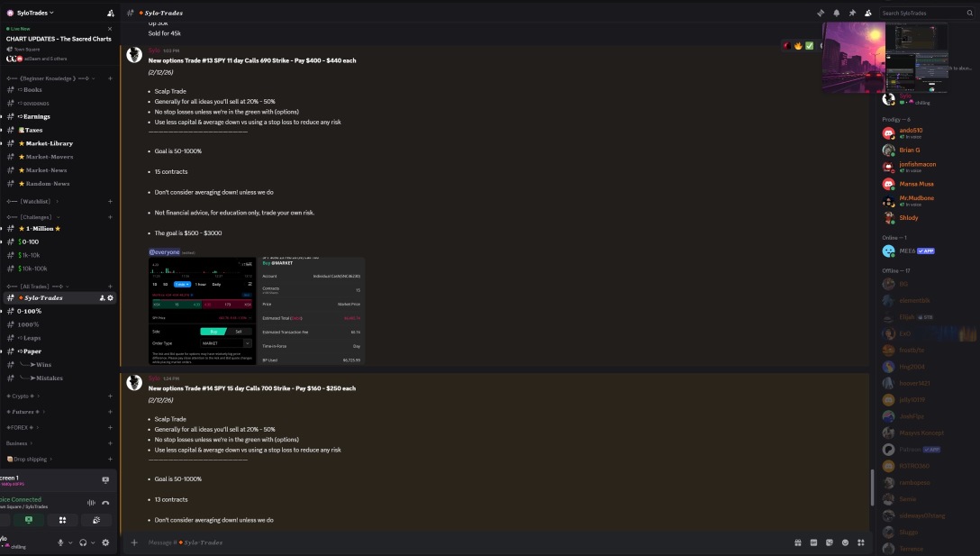Open the GIF picker in message bar
The width and height of the screenshot is (980, 556).
[813, 542]
